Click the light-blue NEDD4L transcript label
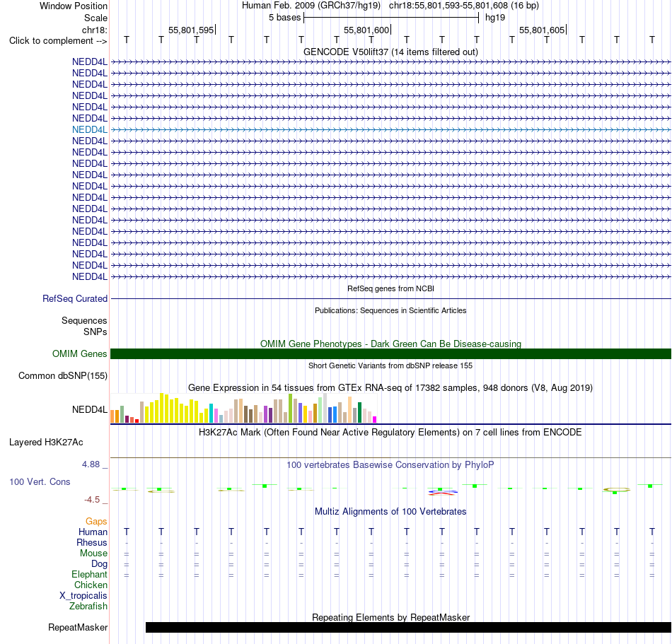The width and height of the screenshot is (672, 644). pyautogui.click(x=90, y=130)
